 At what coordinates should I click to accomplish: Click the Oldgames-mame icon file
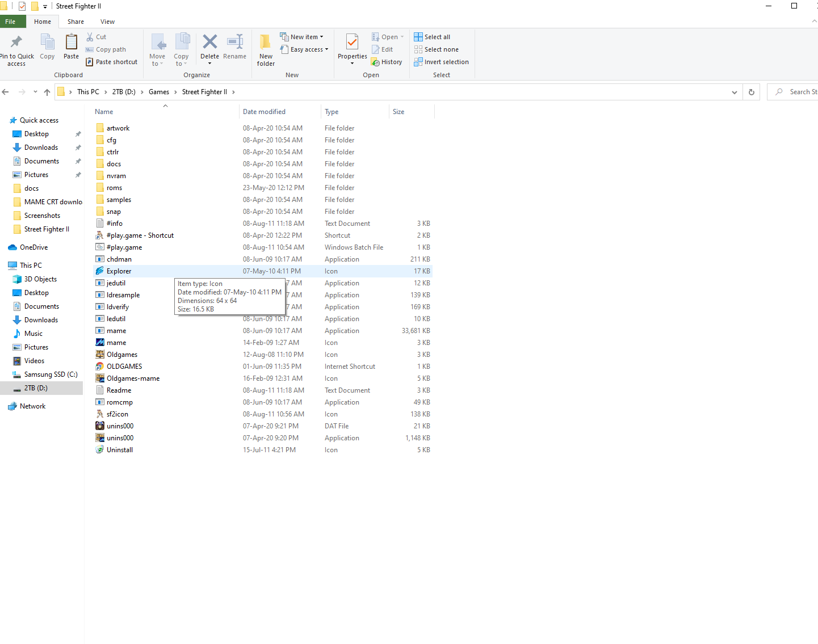tap(100, 378)
